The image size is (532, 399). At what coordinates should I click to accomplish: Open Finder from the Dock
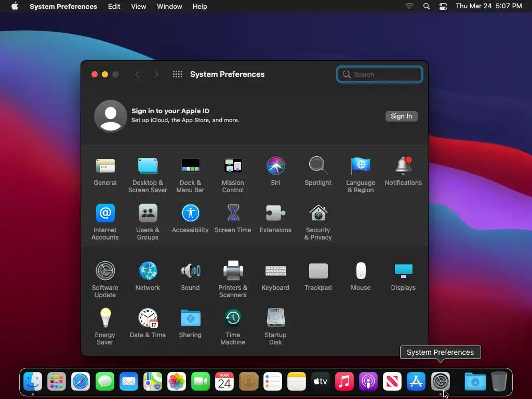[33, 381]
